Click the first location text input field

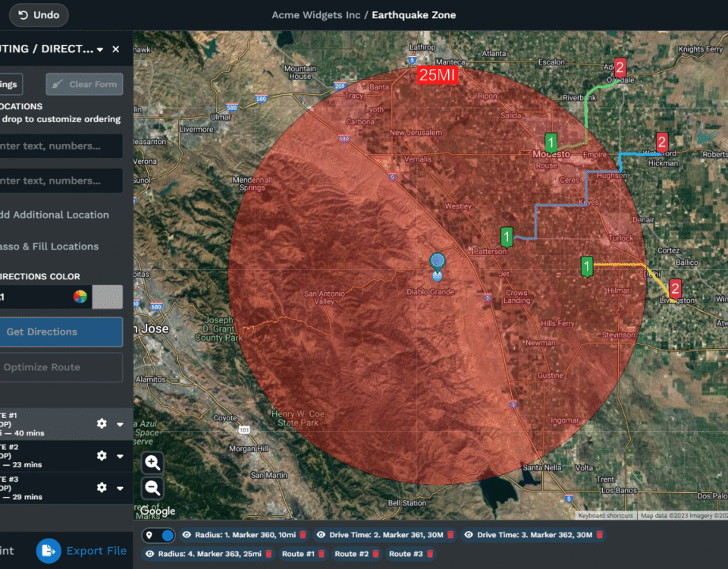tap(61, 146)
